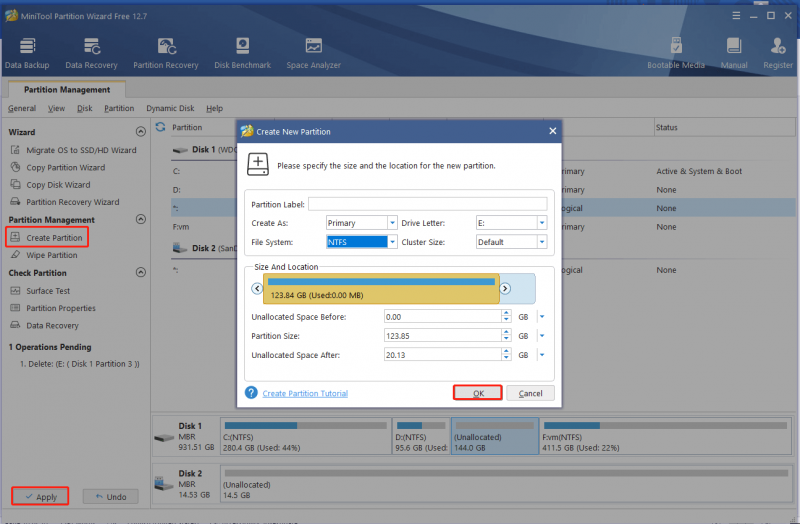
Task: Open the Space Analyzer tool
Action: click(313, 53)
